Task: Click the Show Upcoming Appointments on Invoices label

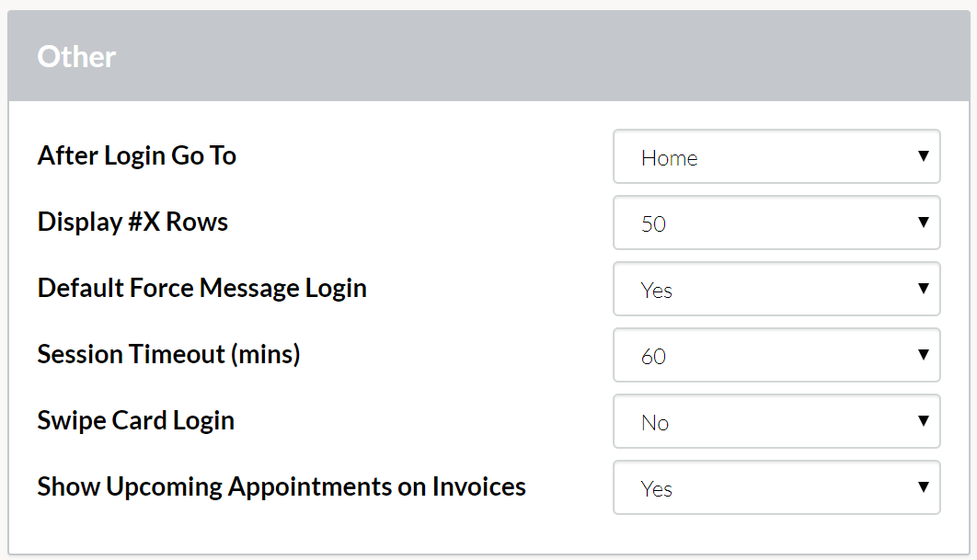Action: pyautogui.click(x=282, y=487)
